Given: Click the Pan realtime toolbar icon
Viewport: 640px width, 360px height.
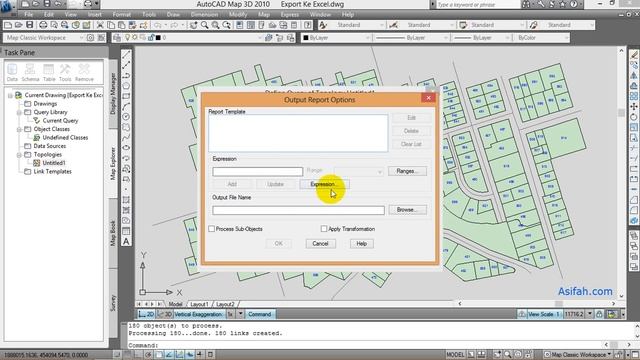Looking at the screenshot, I should [193, 25].
